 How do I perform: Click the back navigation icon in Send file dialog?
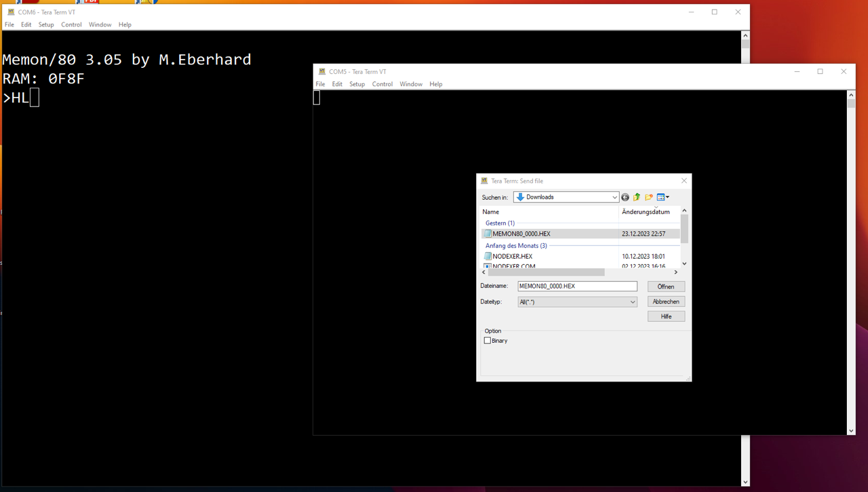625,197
